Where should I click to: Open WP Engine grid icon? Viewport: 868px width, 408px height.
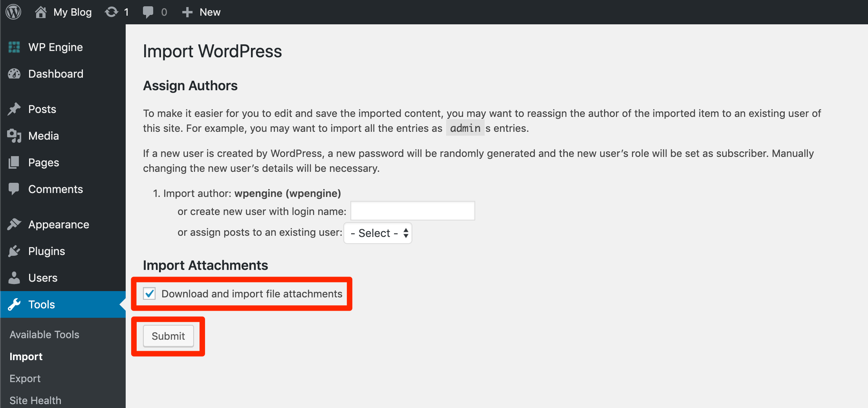(x=14, y=47)
